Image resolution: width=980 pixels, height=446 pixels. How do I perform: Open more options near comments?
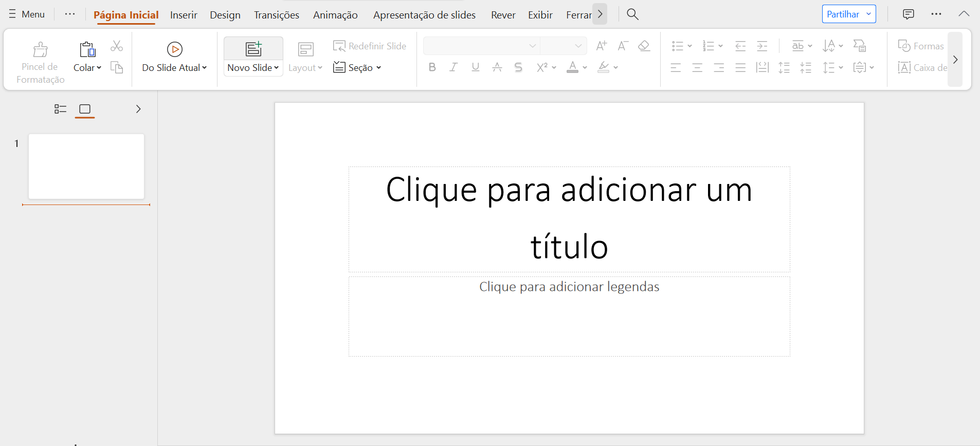[x=936, y=14]
